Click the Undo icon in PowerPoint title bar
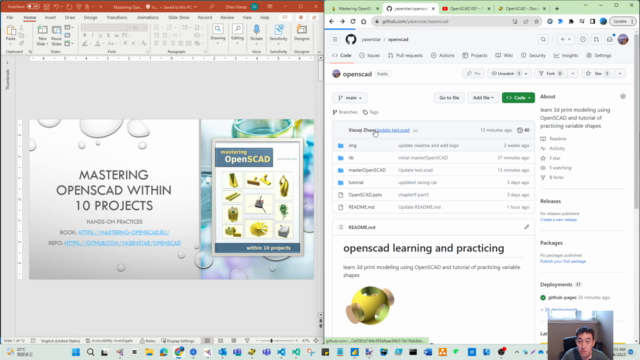 click(x=56, y=7)
